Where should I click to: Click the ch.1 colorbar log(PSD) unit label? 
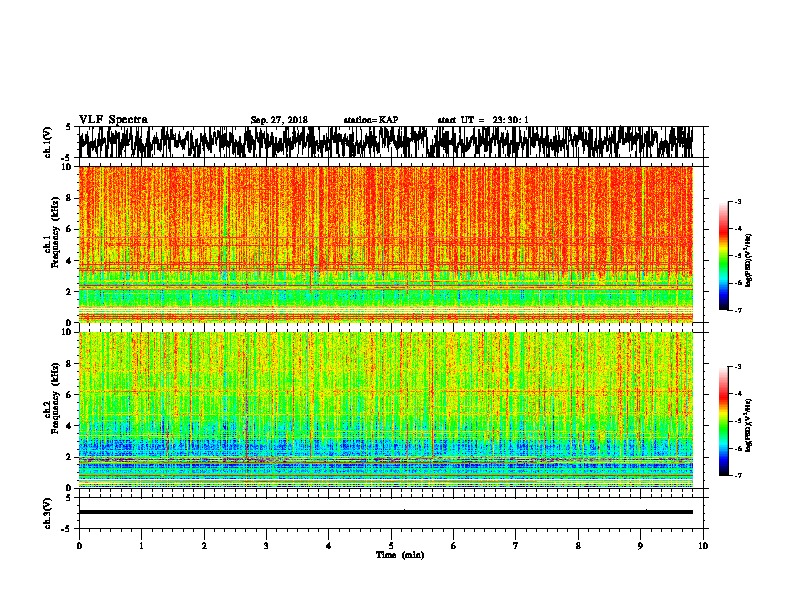(x=748, y=260)
